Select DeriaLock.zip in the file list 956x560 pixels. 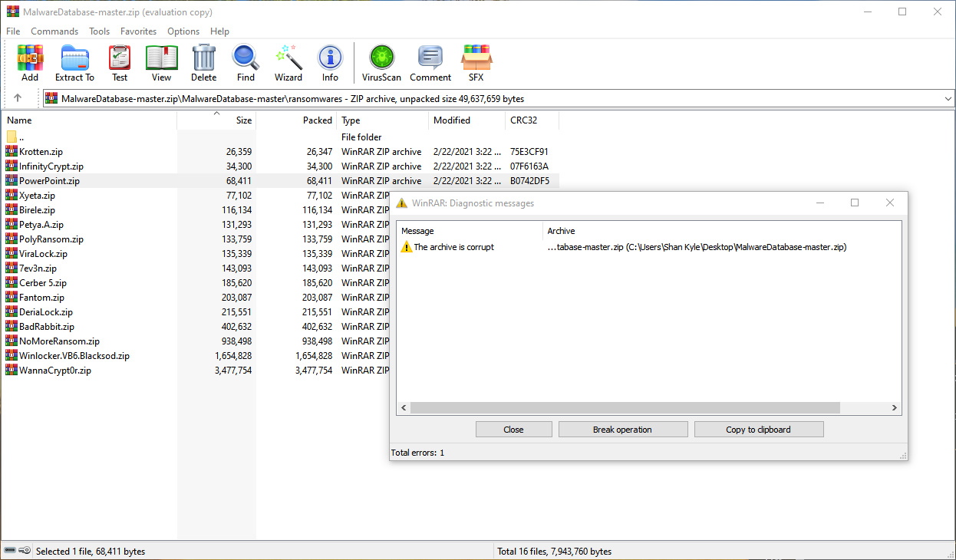tap(46, 312)
